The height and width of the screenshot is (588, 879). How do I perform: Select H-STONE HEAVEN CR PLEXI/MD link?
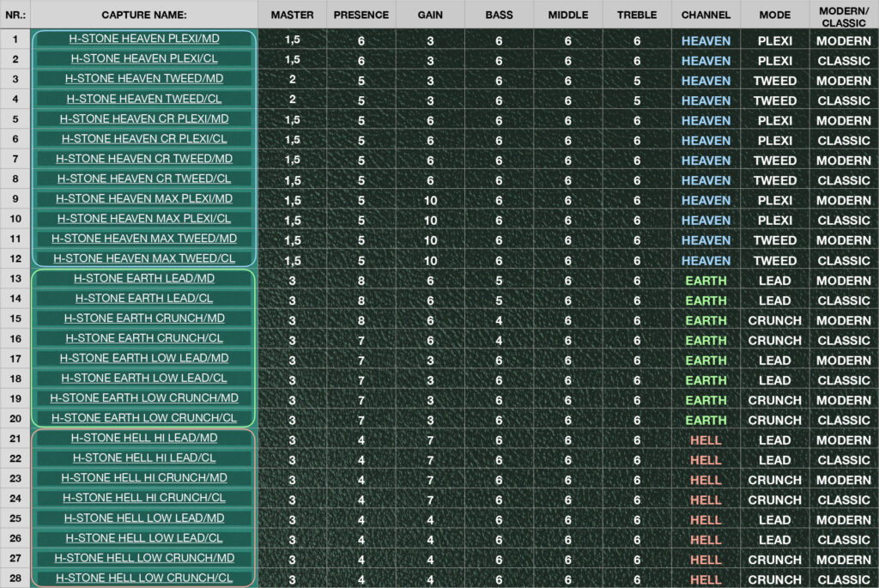(144, 119)
